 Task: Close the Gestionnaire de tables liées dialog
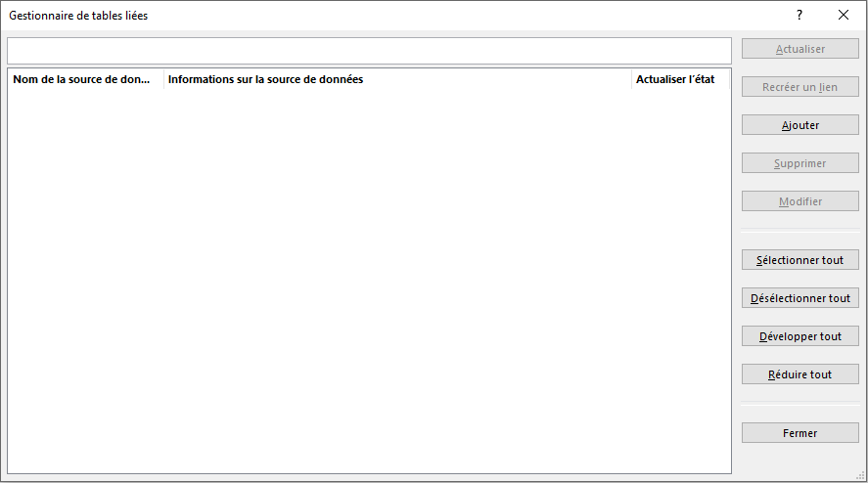[844, 16]
